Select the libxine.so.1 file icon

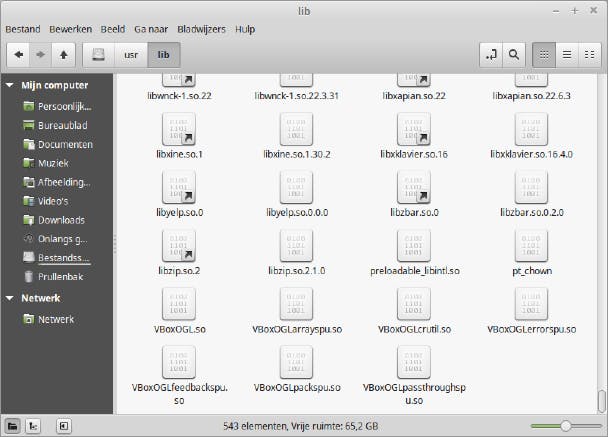click(x=179, y=129)
